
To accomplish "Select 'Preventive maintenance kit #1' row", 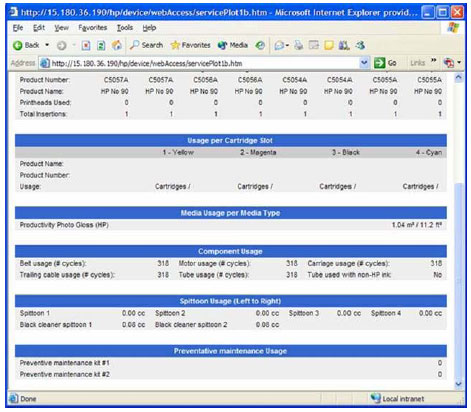I will click(x=231, y=363).
